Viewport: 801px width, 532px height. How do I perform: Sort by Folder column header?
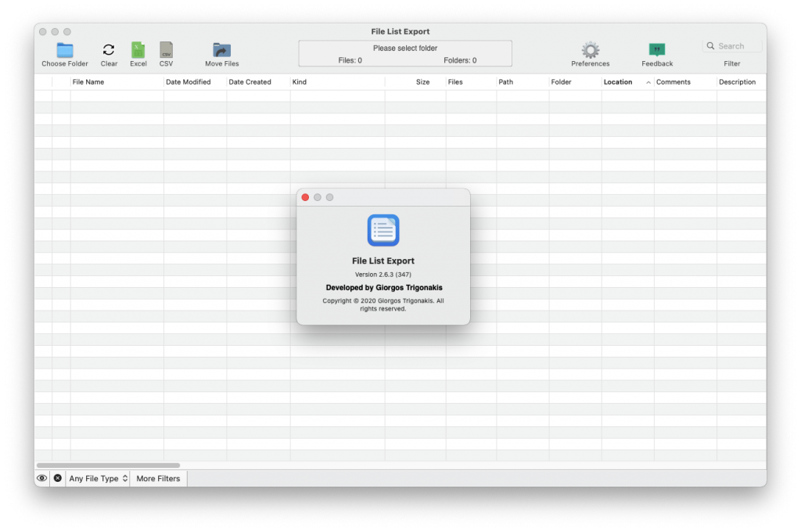point(575,82)
